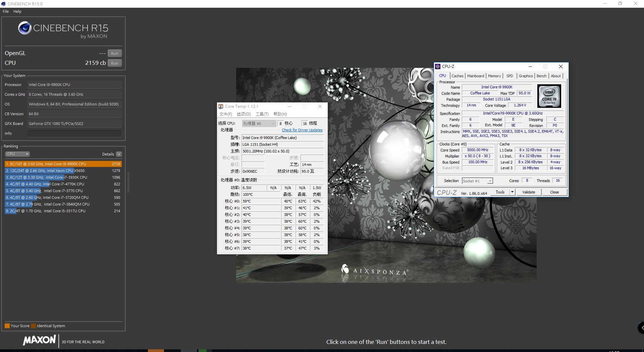Click the Cinebench title bar app icon
The height and width of the screenshot is (352, 644).
pyautogui.click(x=3, y=4)
